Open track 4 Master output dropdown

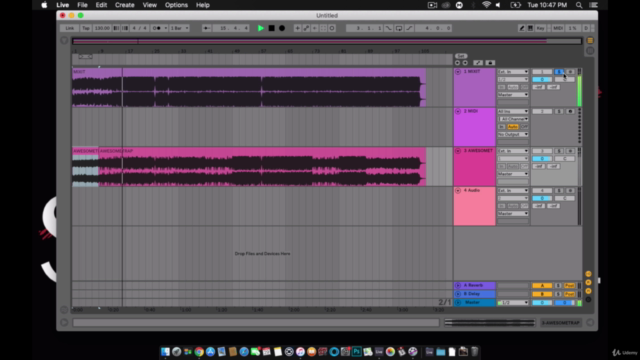pyautogui.click(x=513, y=213)
